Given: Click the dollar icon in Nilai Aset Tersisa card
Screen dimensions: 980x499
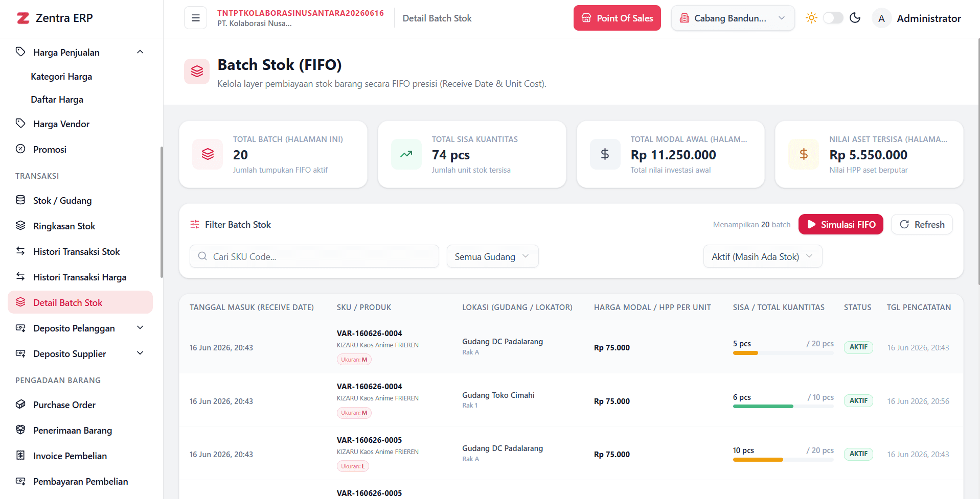Looking at the screenshot, I should [x=804, y=154].
